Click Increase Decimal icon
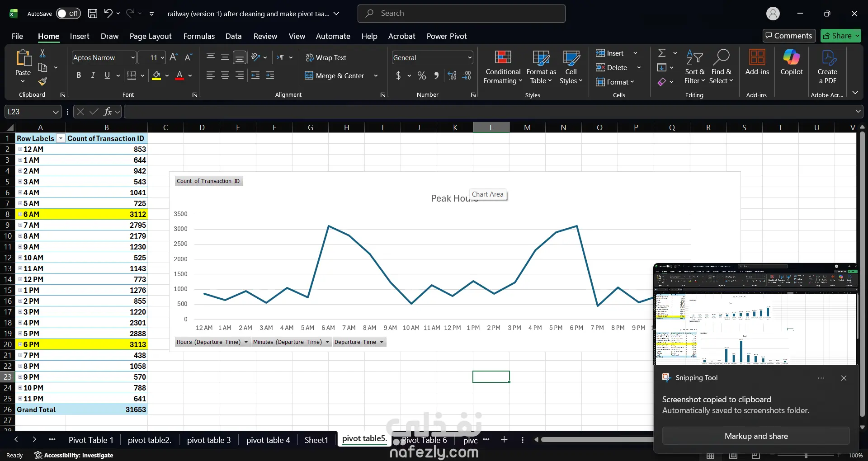This screenshot has width=868, height=461. pyautogui.click(x=452, y=75)
